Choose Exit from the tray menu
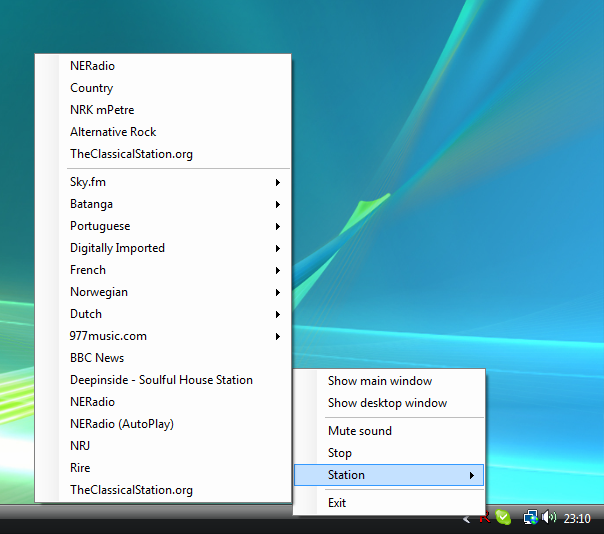 tap(389, 503)
